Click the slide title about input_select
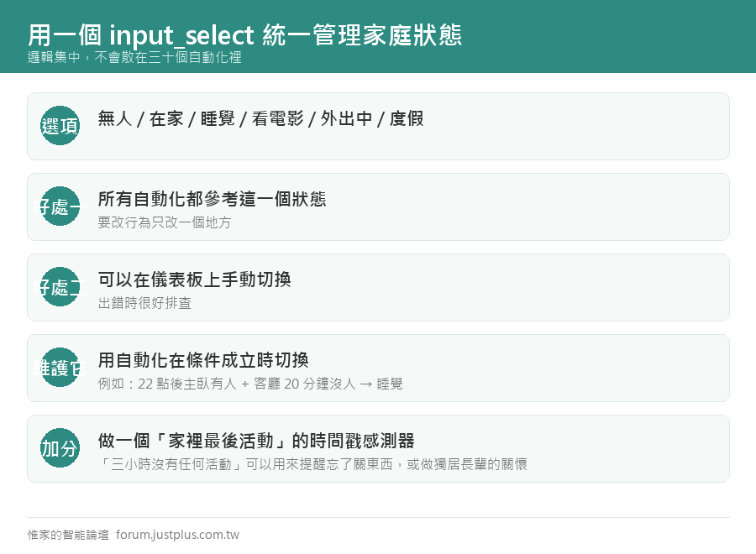 click(244, 35)
